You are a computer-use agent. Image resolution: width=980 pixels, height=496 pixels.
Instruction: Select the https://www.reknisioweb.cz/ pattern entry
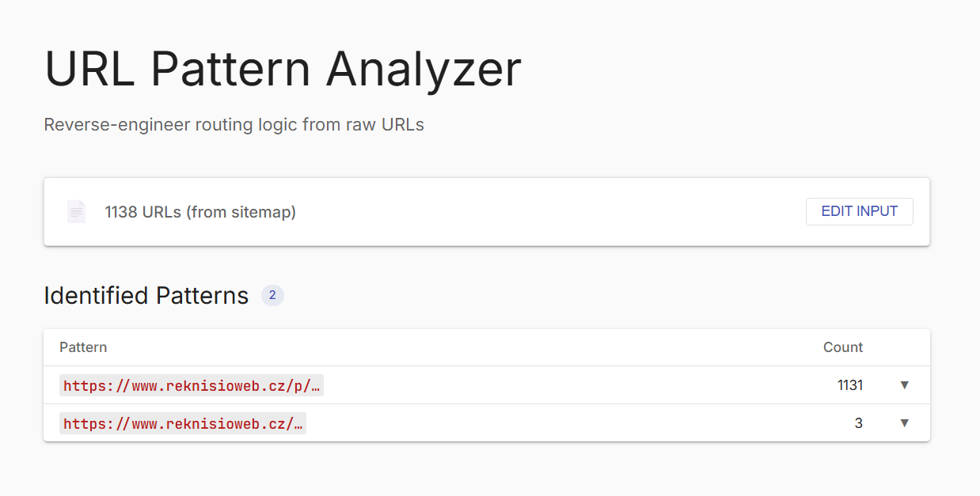coord(183,423)
